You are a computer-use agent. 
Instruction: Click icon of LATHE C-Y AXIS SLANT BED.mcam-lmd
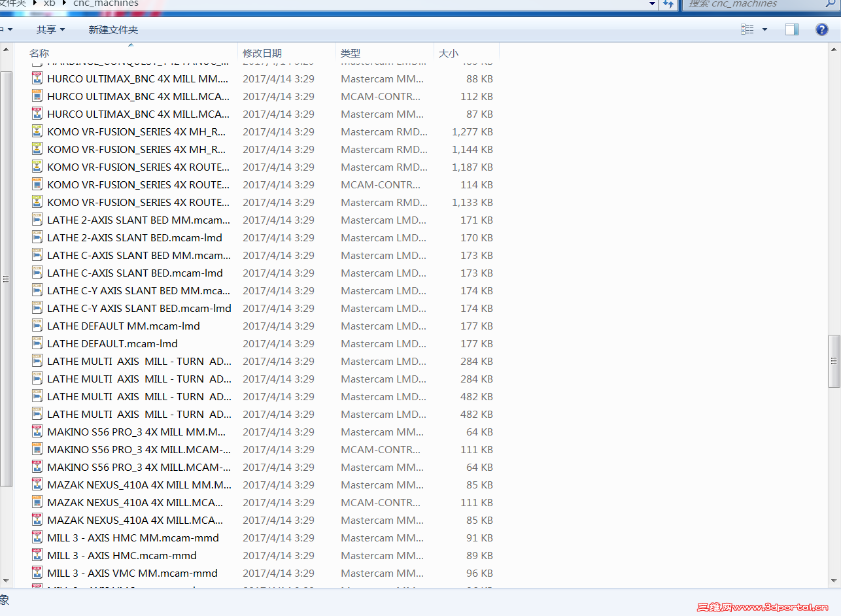tap(38, 308)
